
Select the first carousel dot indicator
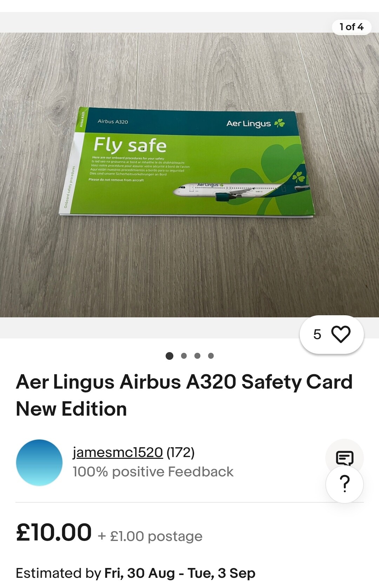coord(169,356)
